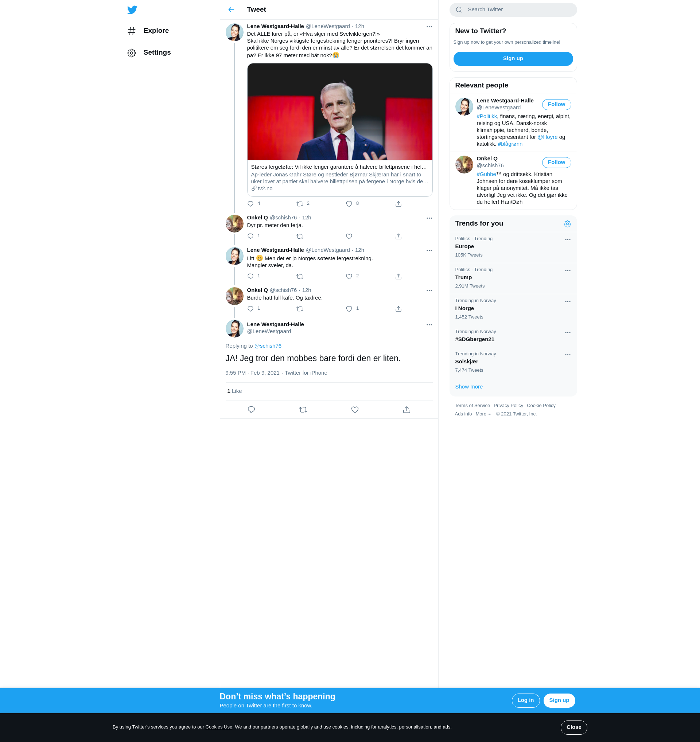The image size is (700, 742).
Task: Click Sign up in New to Twitter panel
Action: (x=513, y=59)
